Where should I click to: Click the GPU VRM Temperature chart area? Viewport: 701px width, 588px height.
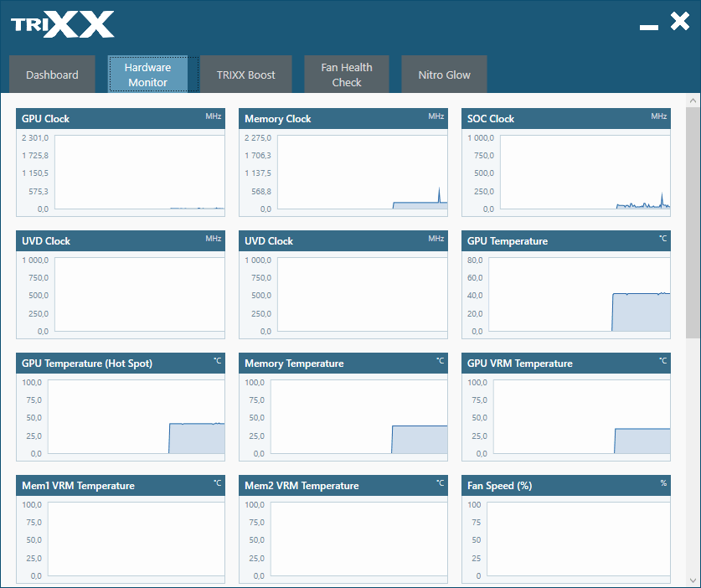point(581,416)
